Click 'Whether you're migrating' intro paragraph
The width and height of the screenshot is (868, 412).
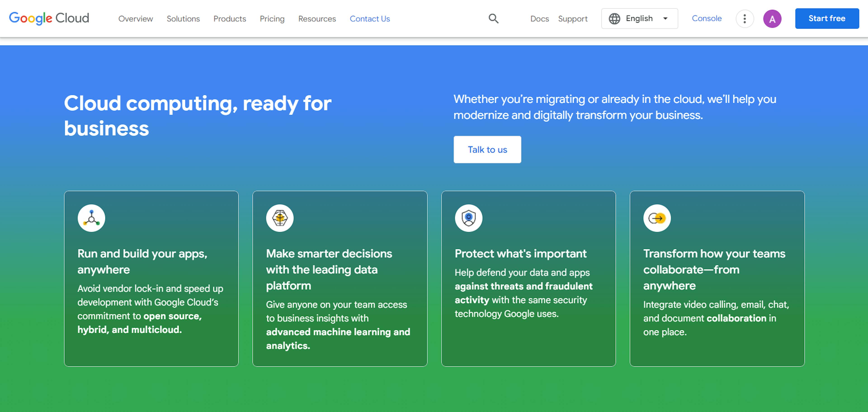[615, 107]
